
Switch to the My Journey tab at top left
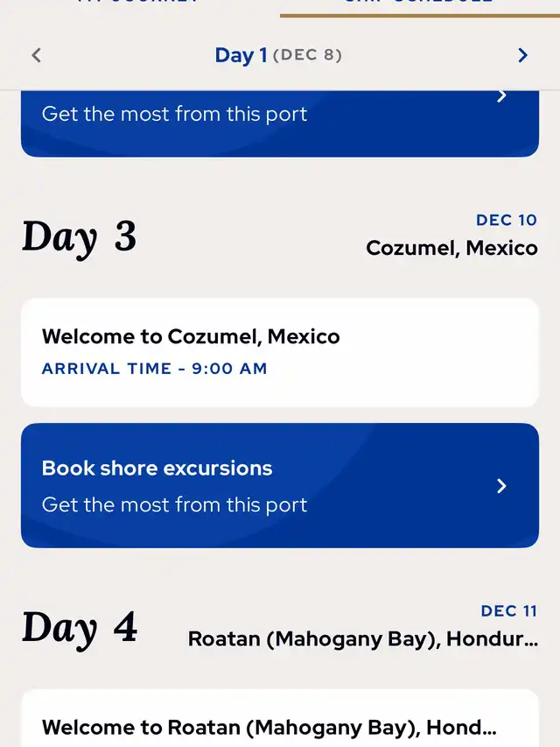140,4
